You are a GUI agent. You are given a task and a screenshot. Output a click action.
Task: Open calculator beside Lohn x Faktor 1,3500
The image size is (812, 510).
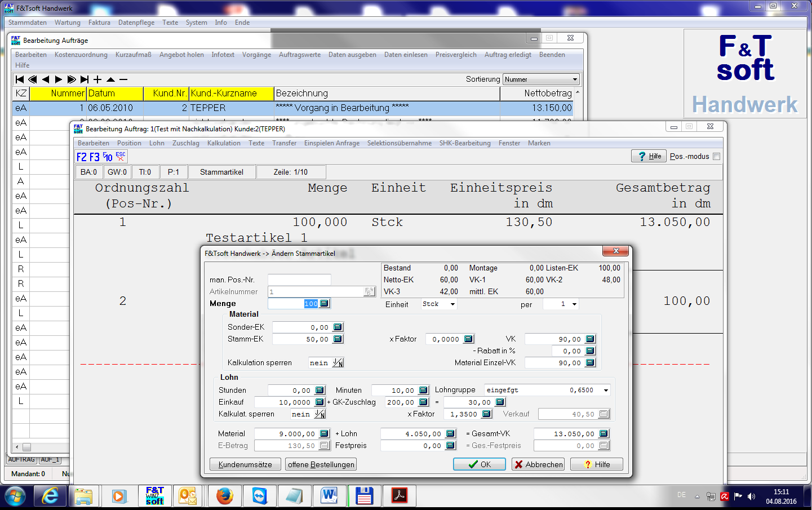[x=486, y=414]
